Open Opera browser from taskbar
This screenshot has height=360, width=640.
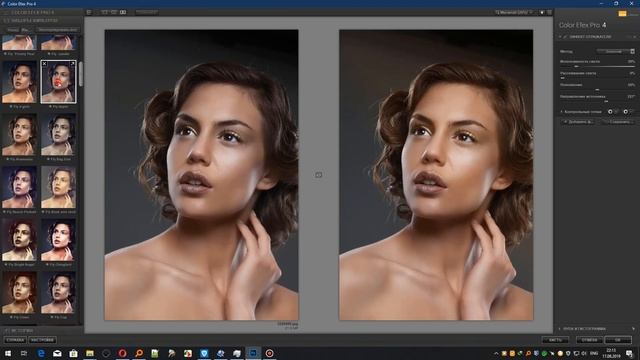click(x=122, y=353)
